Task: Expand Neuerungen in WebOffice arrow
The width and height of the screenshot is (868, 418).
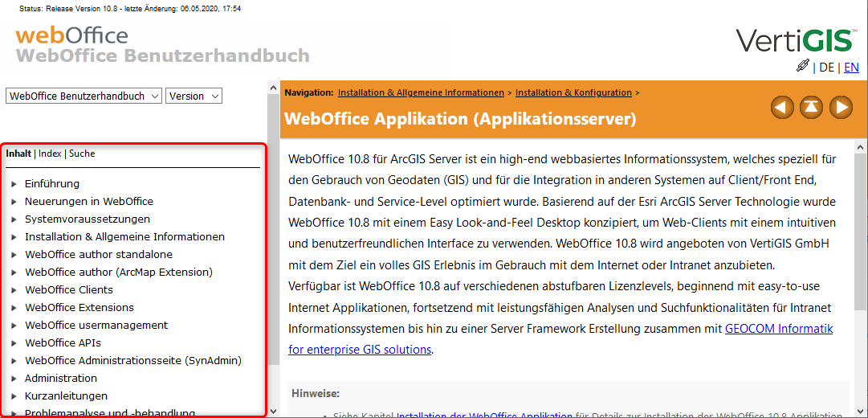Action: 14,201
